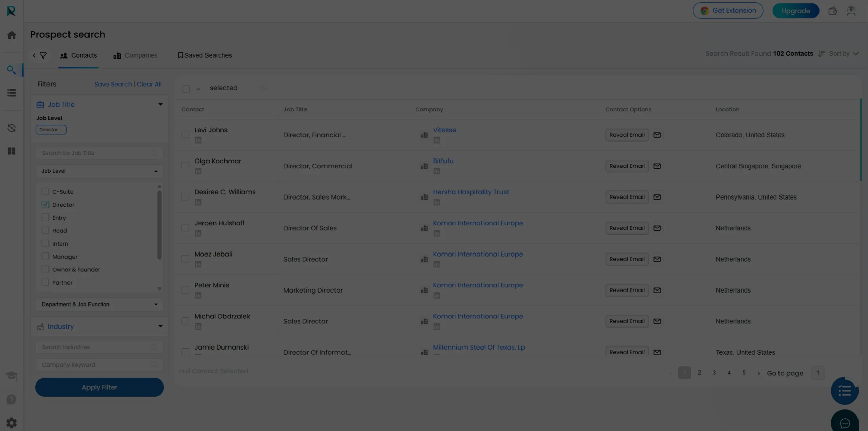
Task: Go to results page 5
Action: pos(744,373)
